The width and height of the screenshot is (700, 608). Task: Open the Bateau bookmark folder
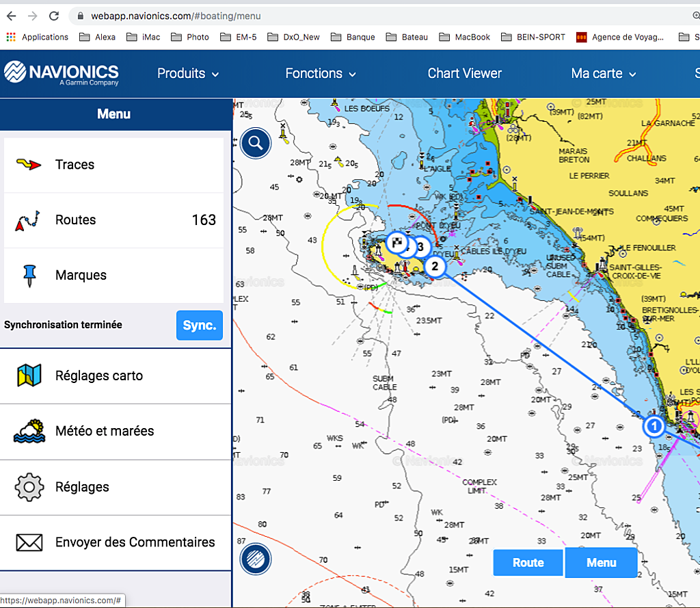click(407, 37)
